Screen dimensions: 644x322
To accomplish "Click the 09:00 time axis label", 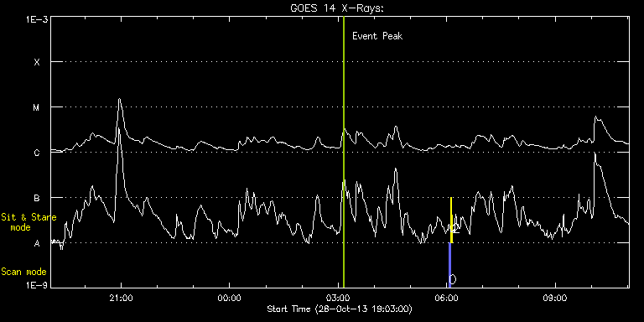I will click(x=555, y=298).
